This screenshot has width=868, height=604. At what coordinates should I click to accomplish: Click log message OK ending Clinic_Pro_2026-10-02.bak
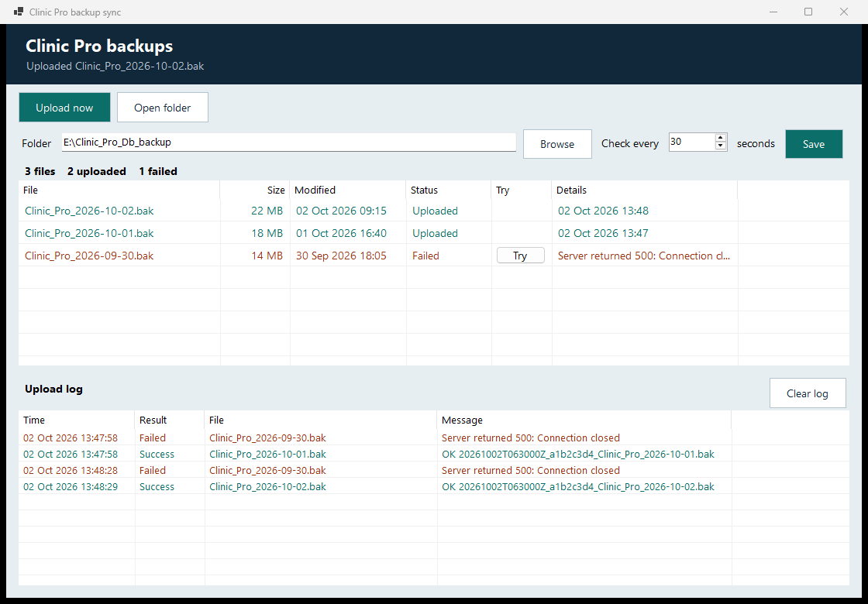tap(578, 487)
